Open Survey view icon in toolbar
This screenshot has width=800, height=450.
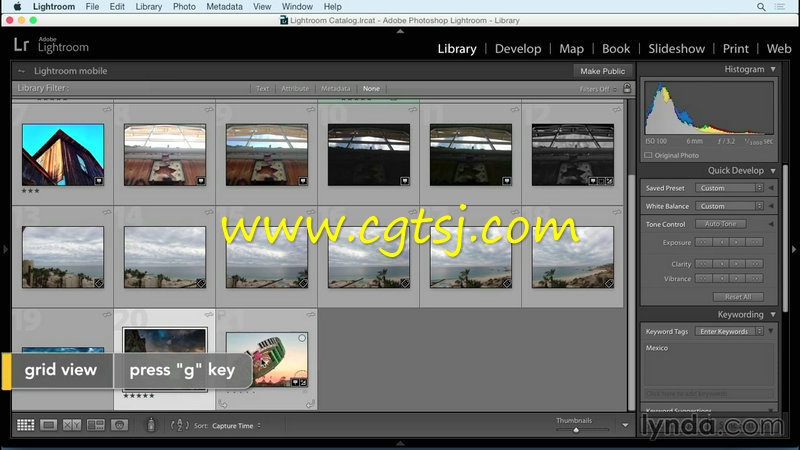tap(95, 424)
